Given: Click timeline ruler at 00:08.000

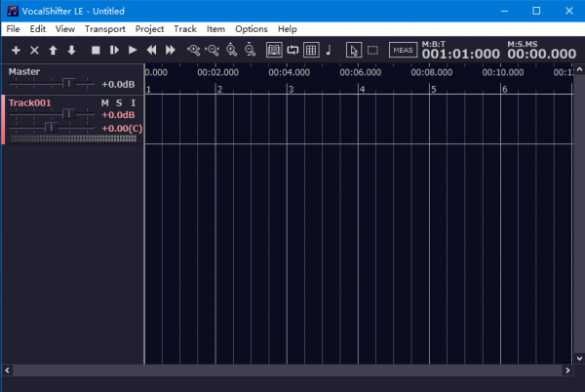Looking at the screenshot, I should pyautogui.click(x=432, y=72).
